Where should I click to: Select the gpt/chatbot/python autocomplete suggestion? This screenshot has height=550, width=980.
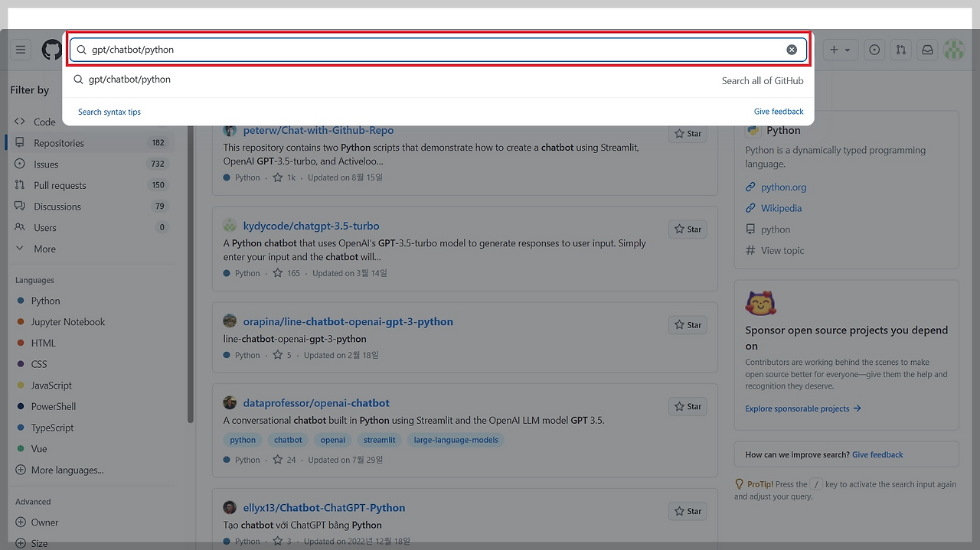point(130,79)
